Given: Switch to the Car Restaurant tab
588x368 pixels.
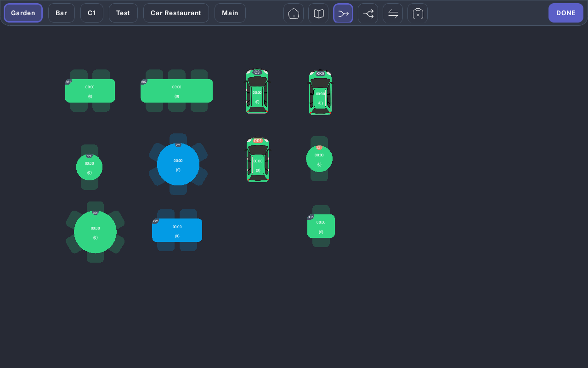Looking at the screenshot, I should 176,13.
